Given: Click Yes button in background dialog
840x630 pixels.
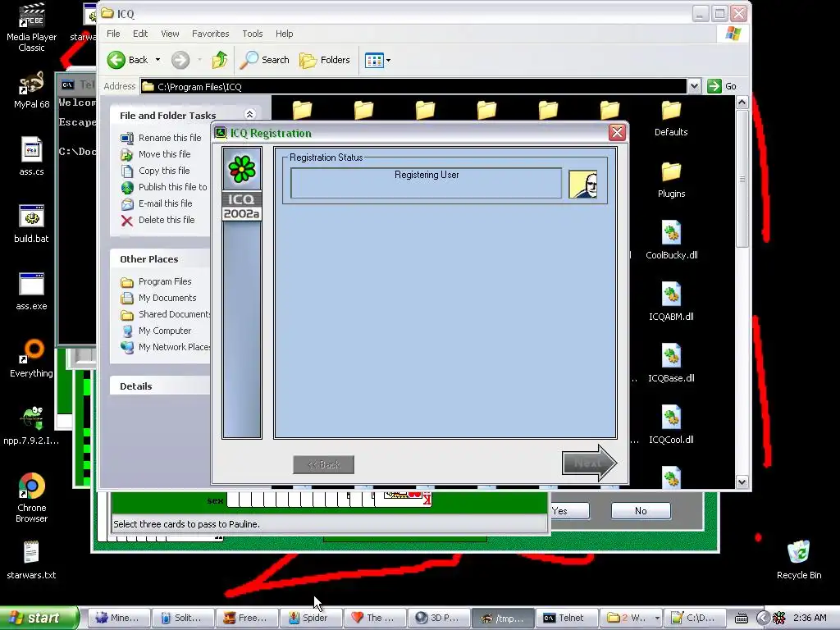Looking at the screenshot, I should [570, 510].
